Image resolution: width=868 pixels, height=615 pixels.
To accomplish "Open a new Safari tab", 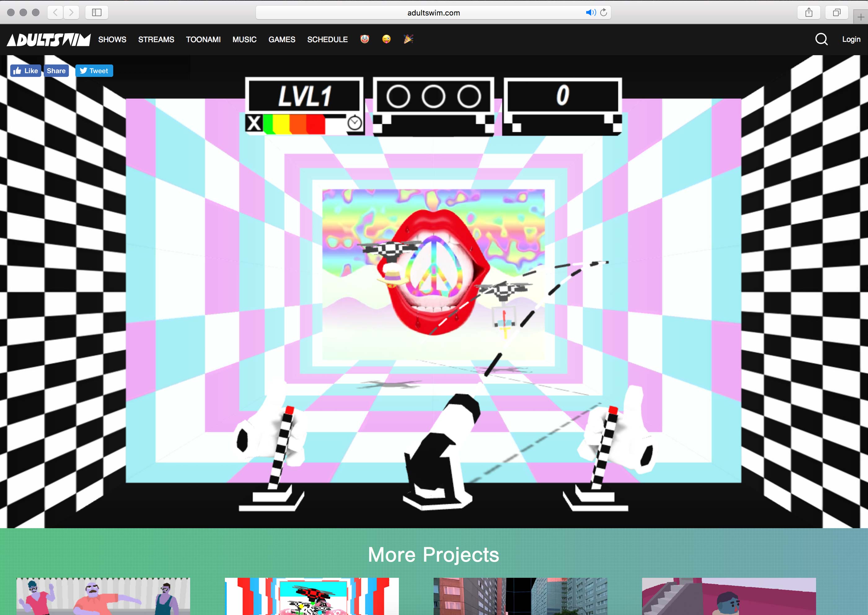I will click(861, 17).
